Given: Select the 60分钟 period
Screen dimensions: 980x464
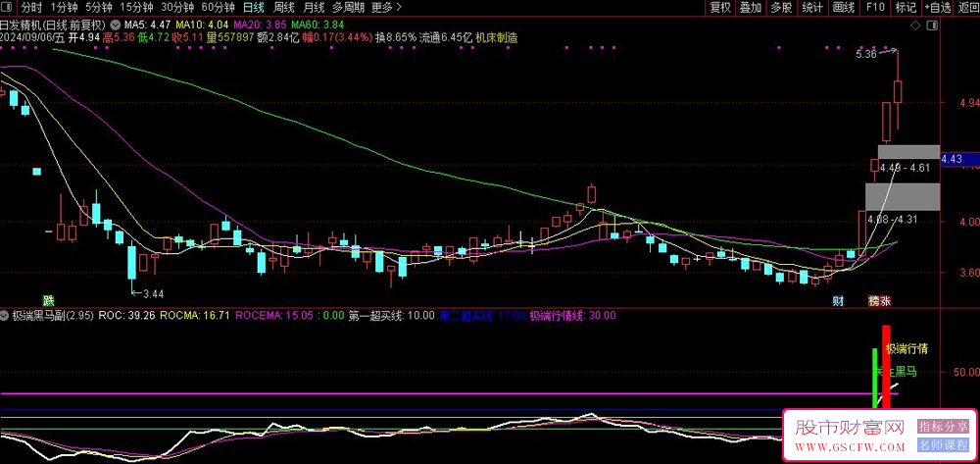Looking at the screenshot, I should (219, 8).
